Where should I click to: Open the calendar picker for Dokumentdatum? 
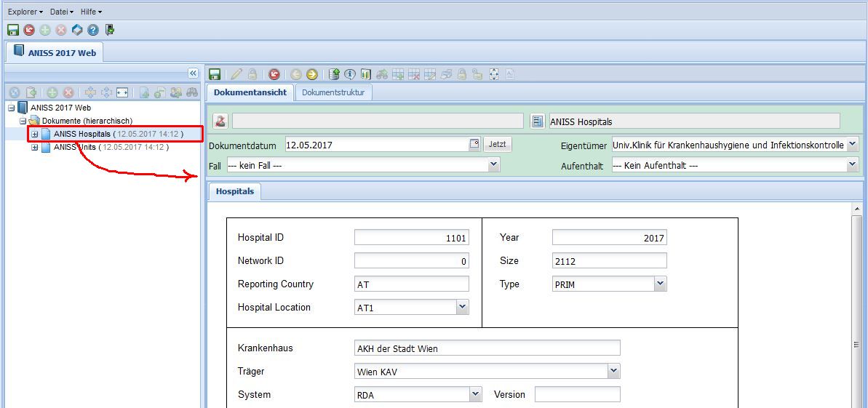[474, 144]
